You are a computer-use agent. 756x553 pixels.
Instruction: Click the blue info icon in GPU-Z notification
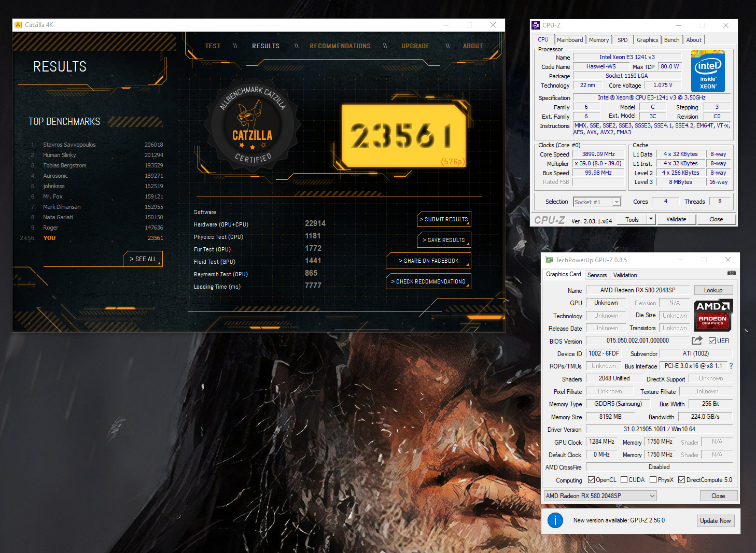(555, 520)
